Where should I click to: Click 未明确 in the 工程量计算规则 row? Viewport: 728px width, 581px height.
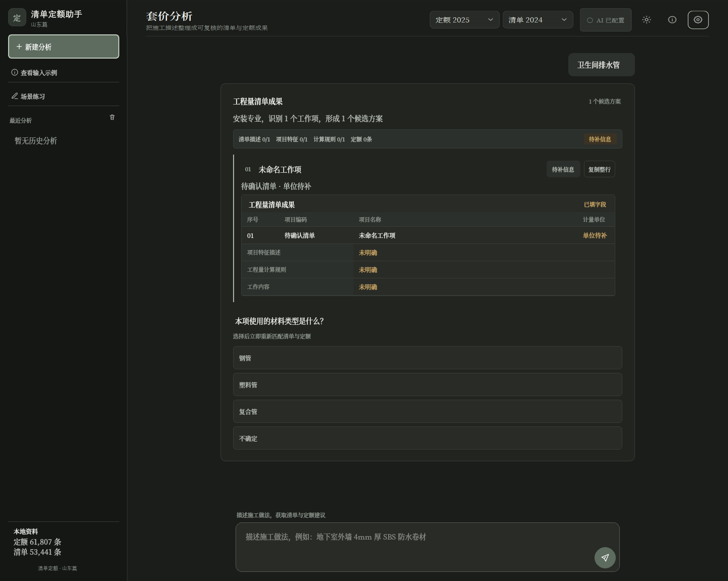368,270
